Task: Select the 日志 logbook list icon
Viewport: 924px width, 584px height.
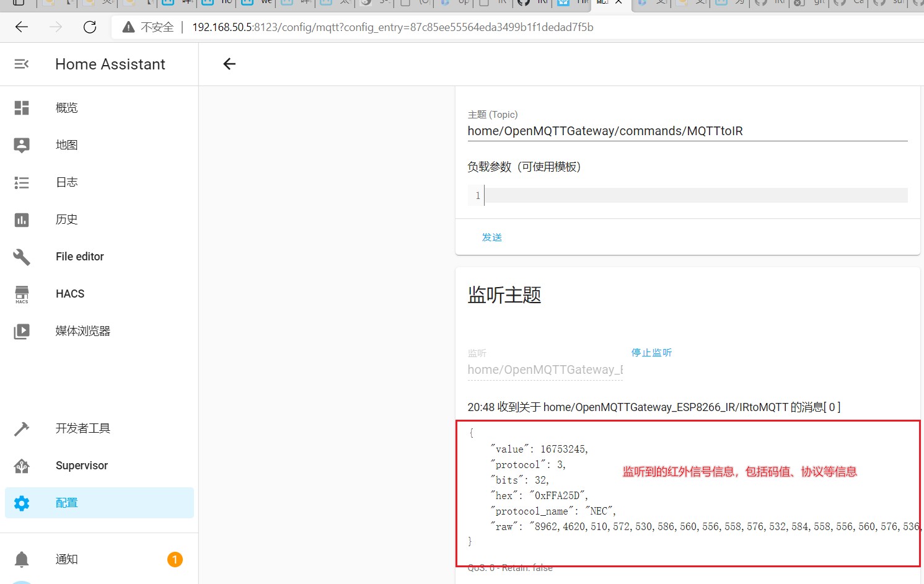Action: pyautogui.click(x=21, y=182)
